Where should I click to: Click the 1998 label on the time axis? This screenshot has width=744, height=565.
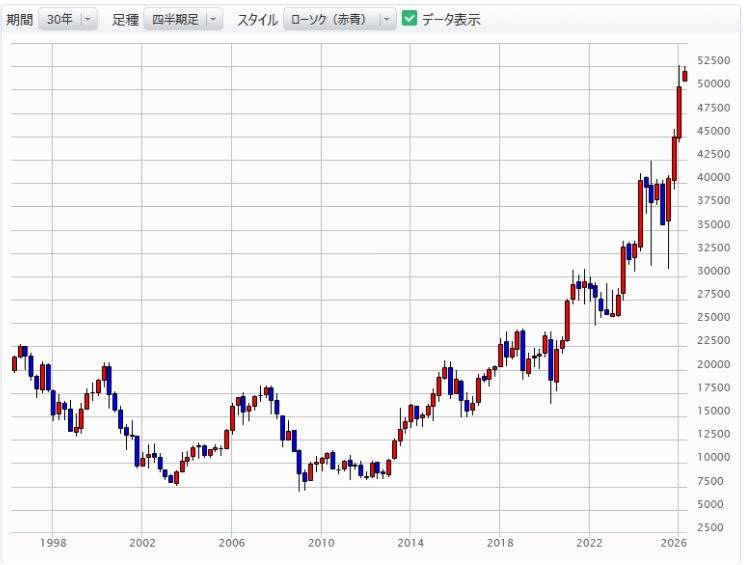tap(53, 543)
